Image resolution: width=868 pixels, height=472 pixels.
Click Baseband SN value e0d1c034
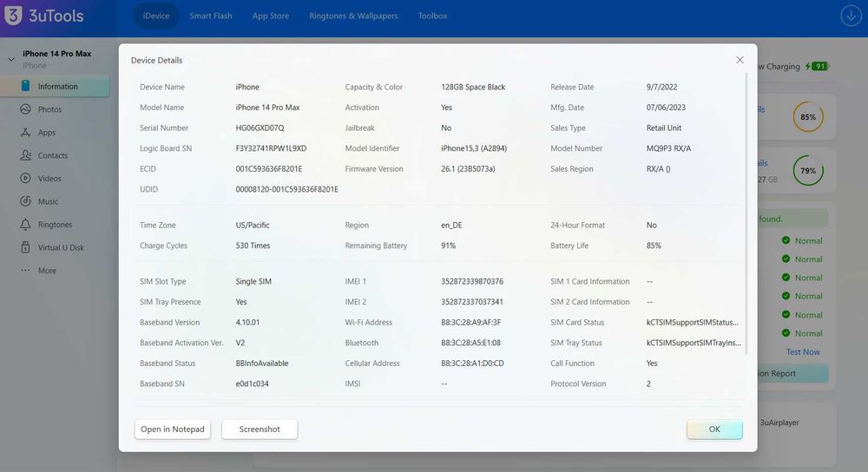point(252,383)
